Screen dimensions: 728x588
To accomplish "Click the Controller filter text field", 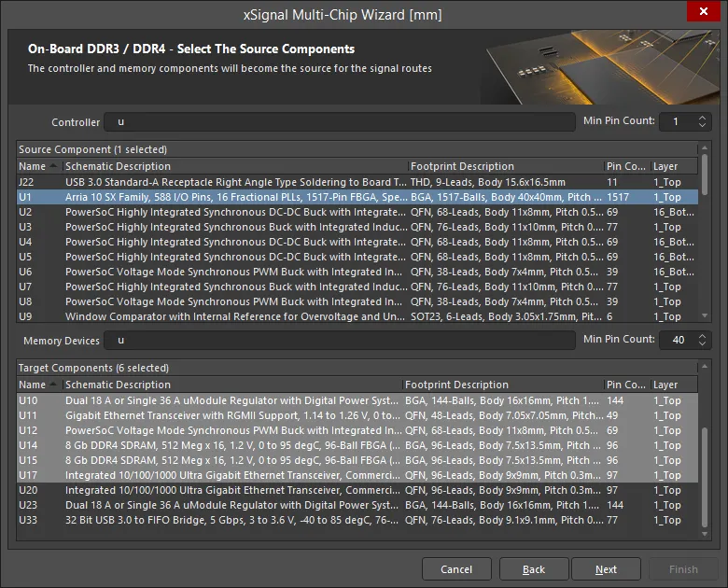I will point(340,122).
